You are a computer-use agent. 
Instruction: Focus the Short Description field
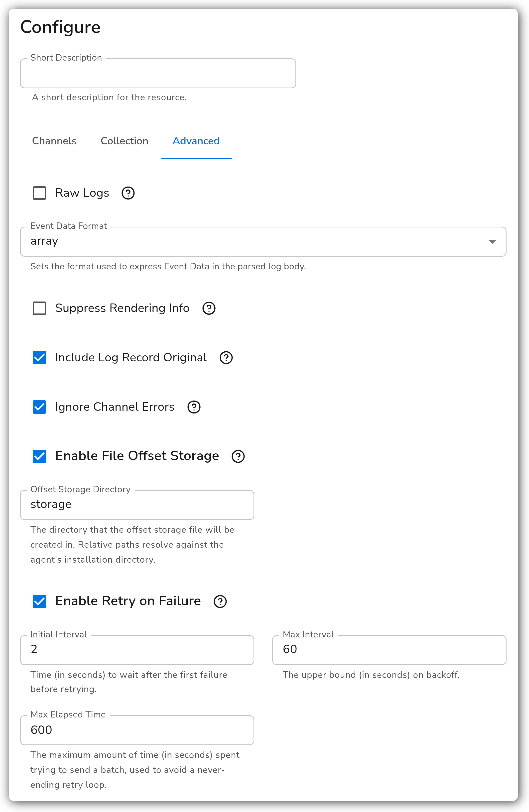click(158, 73)
